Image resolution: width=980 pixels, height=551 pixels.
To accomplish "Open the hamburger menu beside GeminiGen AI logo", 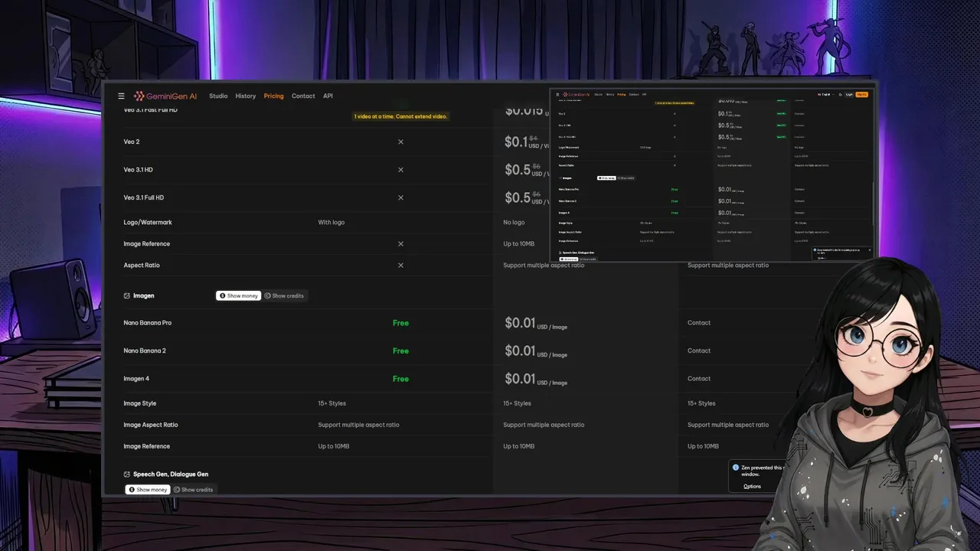I will [x=121, y=96].
